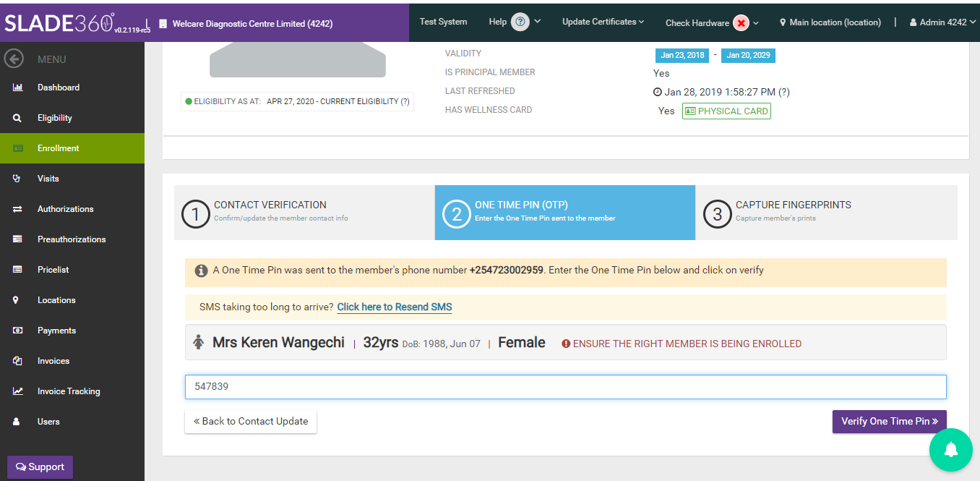Click the Help question mark icon
This screenshot has height=481, width=980.
pyautogui.click(x=520, y=22)
